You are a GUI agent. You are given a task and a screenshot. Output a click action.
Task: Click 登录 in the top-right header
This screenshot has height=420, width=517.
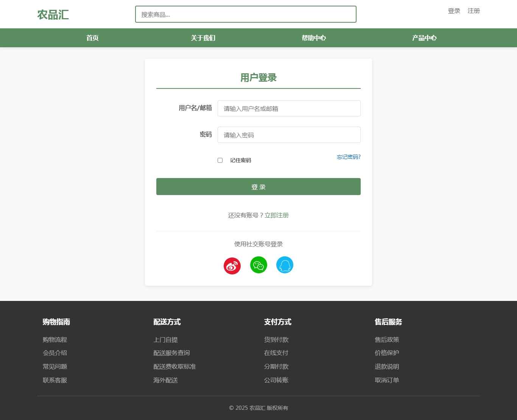[x=454, y=11]
